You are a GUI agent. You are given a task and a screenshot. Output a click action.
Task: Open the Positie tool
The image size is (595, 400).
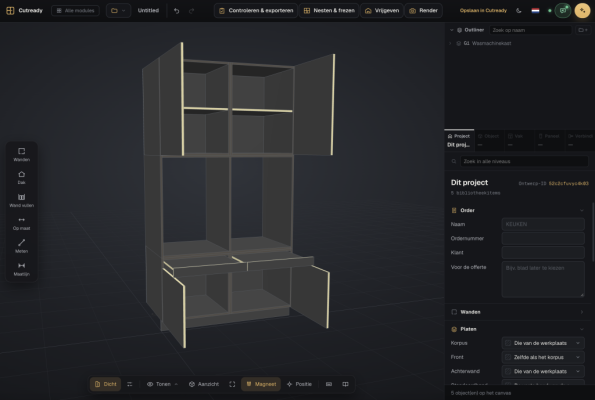pos(299,384)
